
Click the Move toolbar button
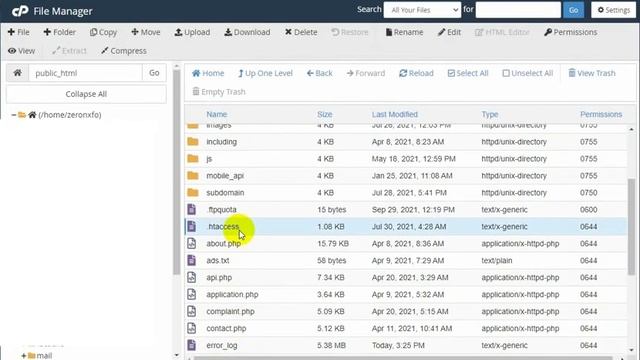point(146,32)
